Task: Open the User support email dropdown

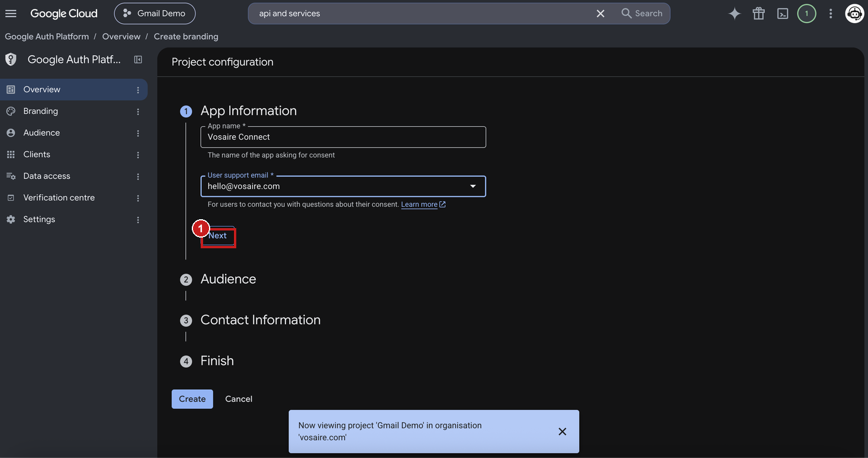Action: coord(343,186)
